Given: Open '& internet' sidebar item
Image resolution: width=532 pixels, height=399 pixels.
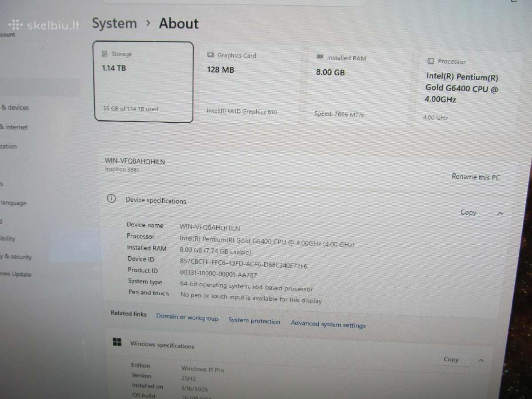Looking at the screenshot, I should click(14, 127).
